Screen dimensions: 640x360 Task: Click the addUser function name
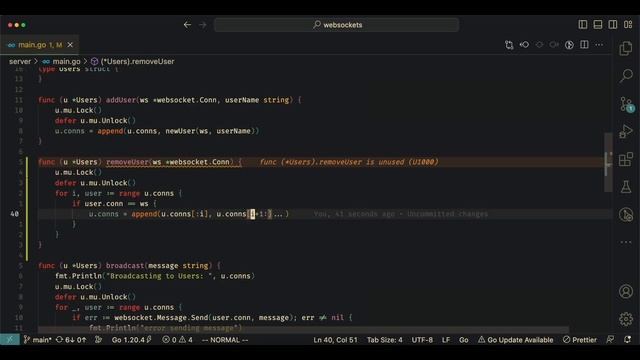tap(121, 100)
